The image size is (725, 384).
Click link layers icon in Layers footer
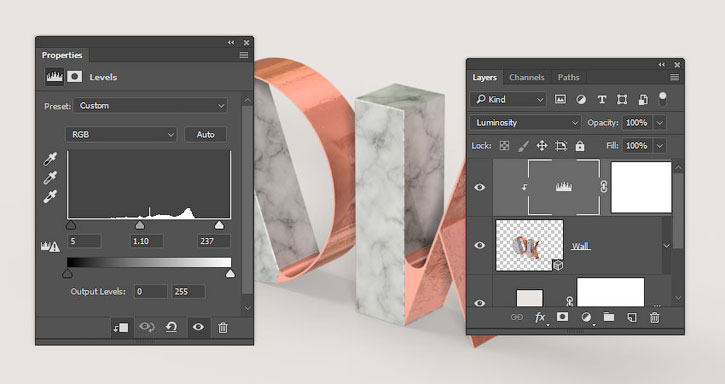pos(516,317)
